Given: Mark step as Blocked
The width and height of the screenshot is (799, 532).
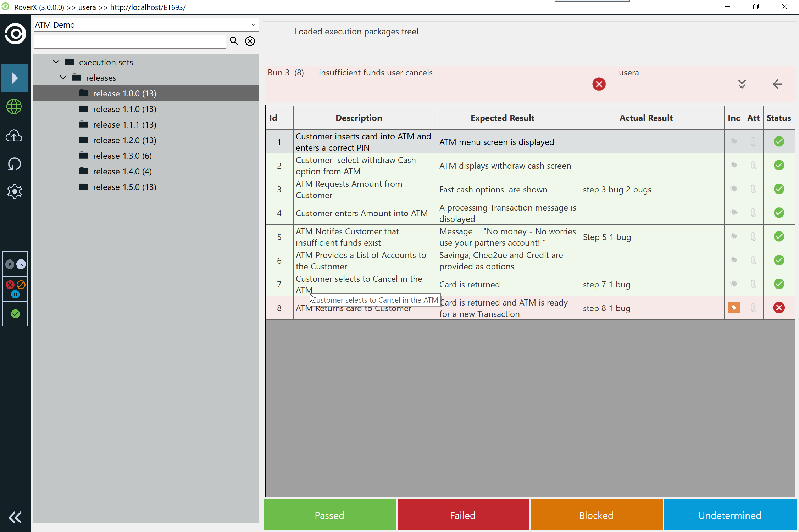Looking at the screenshot, I should tap(596, 515).
